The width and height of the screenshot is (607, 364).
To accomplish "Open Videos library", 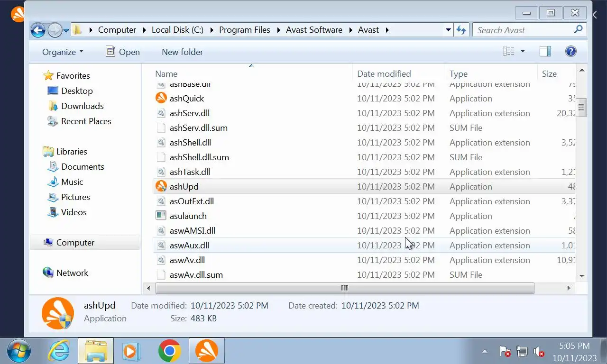I will click(74, 212).
